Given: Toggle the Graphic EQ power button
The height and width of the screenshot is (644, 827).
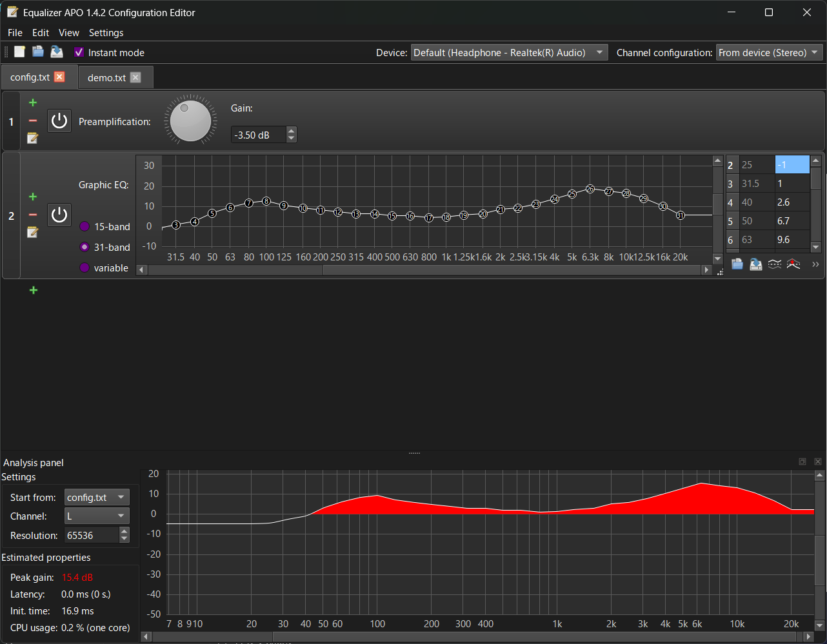Looking at the screenshot, I should (x=59, y=215).
